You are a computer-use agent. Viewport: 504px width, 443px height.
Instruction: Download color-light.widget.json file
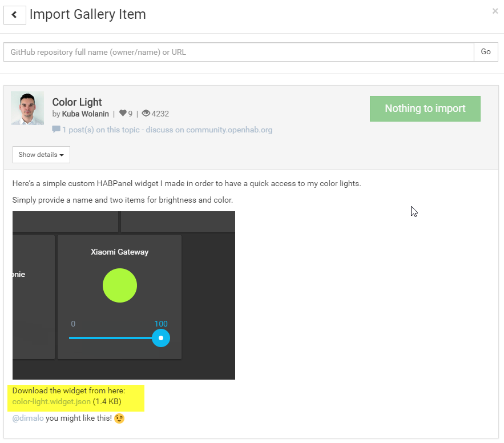click(x=51, y=401)
